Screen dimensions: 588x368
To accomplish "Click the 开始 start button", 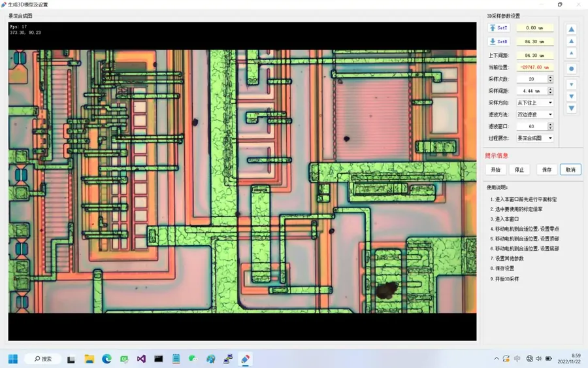I will coord(496,169).
